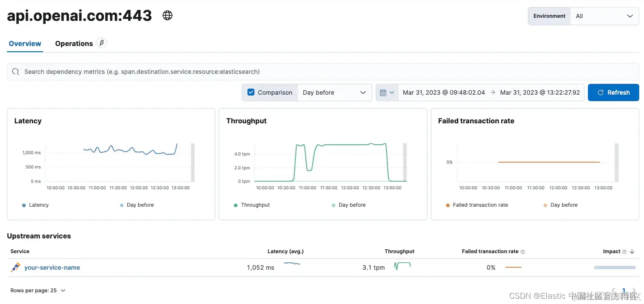Switch to the Operations tab
Screen dimensions: 644x304
tap(74, 43)
